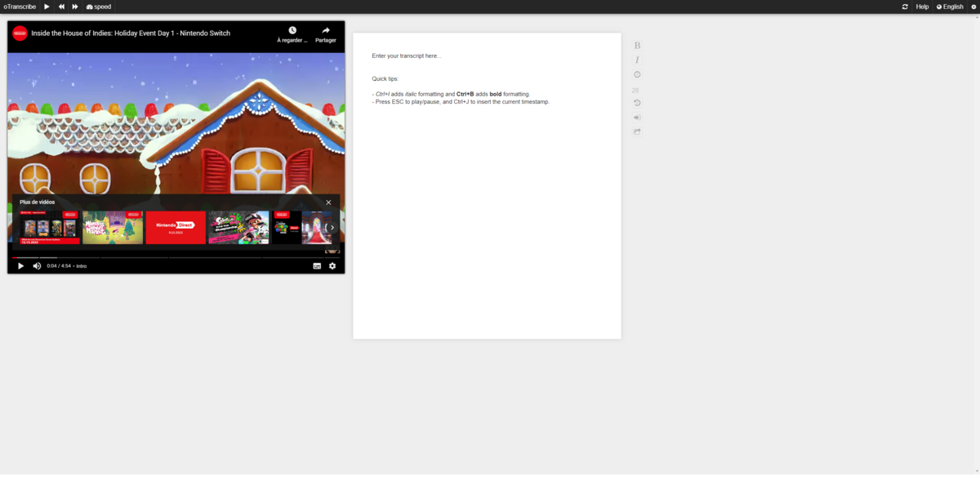Open the pastel pixel-art game video thumbnail
The width and height of the screenshot is (980, 481).
tap(113, 228)
